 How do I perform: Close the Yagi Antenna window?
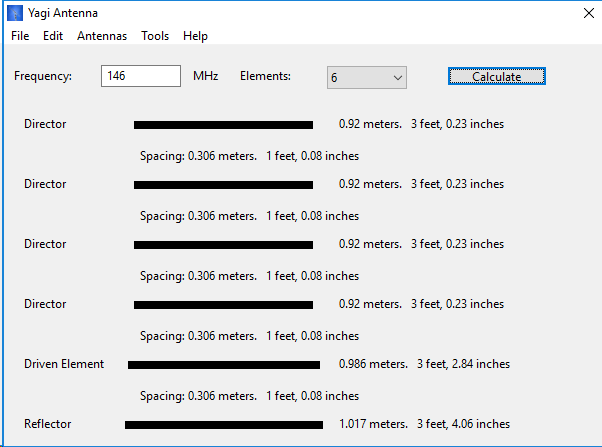pos(585,13)
